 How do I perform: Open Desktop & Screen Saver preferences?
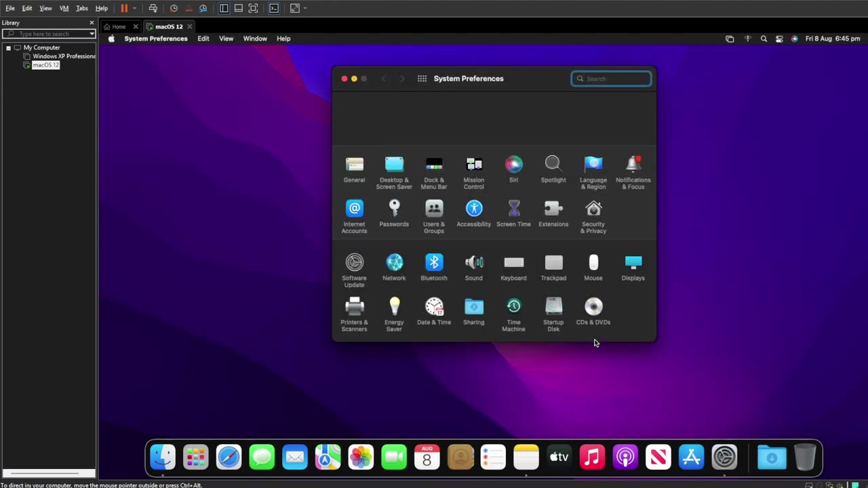tap(394, 173)
